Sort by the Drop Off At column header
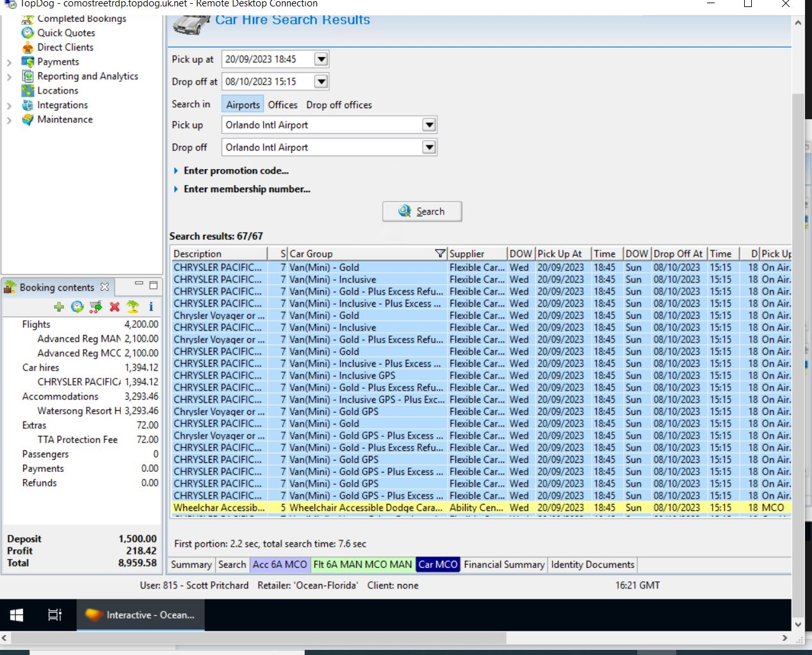The height and width of the screenshot is (655, 812). click(x=679, y=254)
